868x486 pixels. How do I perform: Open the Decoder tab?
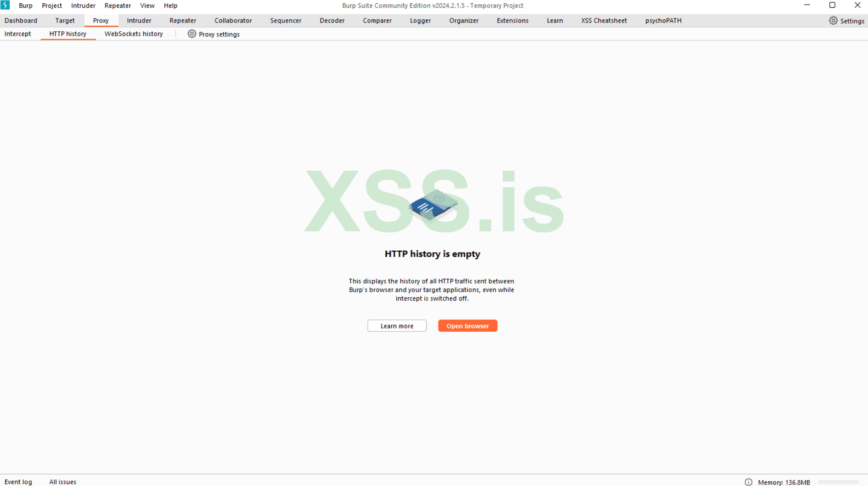point(332,21)
